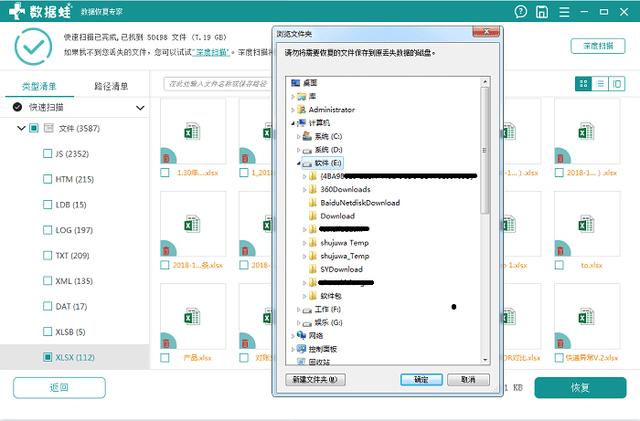Check the HTM (215) checkbox
640x421 pixels.
[x=47, y=179]
